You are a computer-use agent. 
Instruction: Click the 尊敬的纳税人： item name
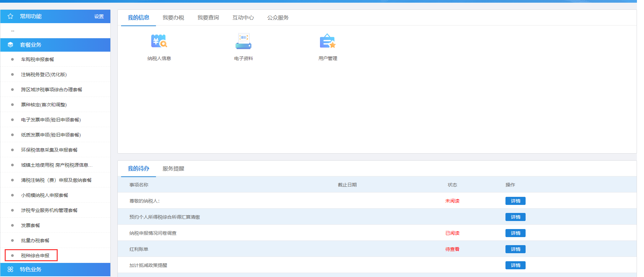[145, 201]
